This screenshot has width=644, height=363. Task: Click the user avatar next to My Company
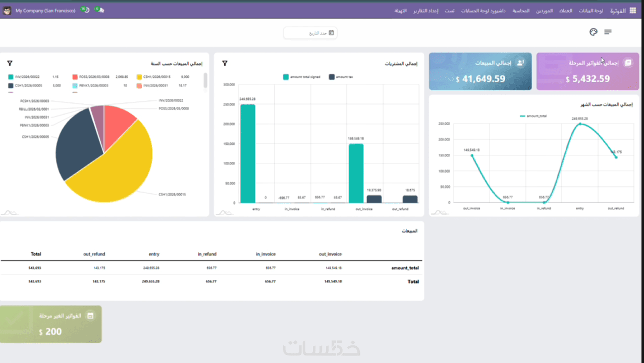(x=7, y=10)
